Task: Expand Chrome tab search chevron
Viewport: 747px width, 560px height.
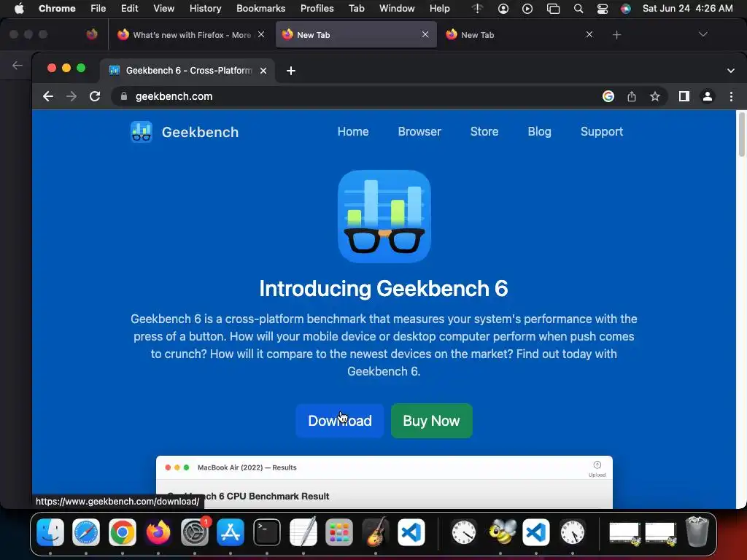Action: (x=731, y=71)
